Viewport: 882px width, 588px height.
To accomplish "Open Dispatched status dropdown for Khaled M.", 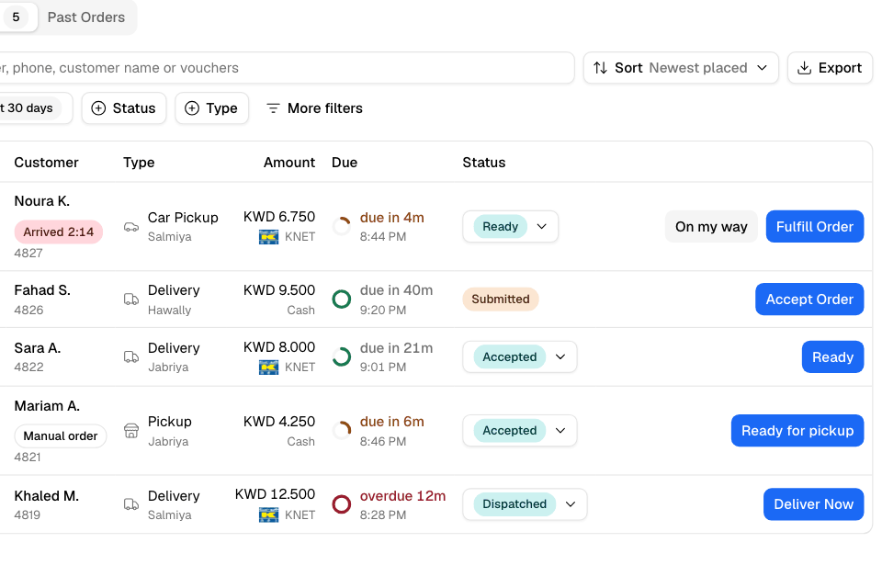I will tap(525, 504).
